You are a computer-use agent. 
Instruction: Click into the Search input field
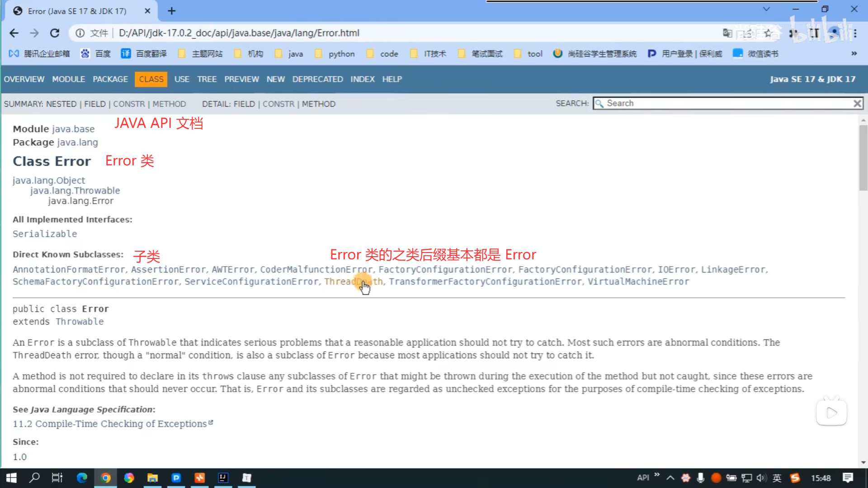[723, 103]
